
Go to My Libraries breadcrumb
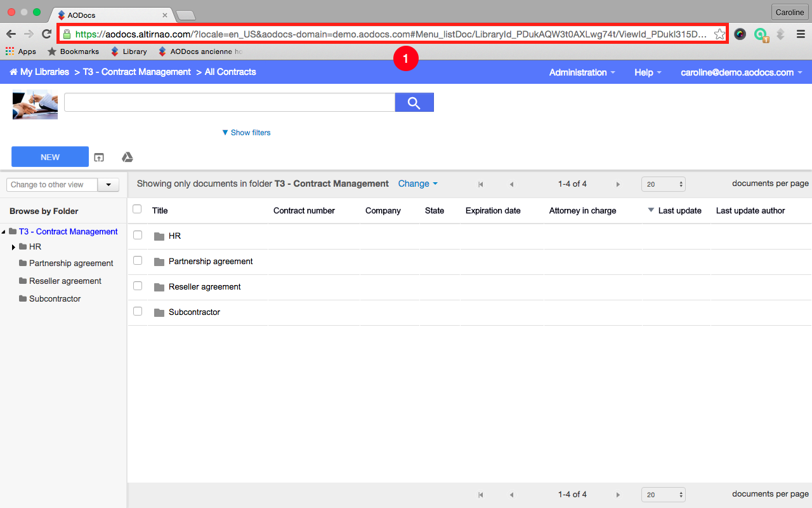tap(44, 72)
